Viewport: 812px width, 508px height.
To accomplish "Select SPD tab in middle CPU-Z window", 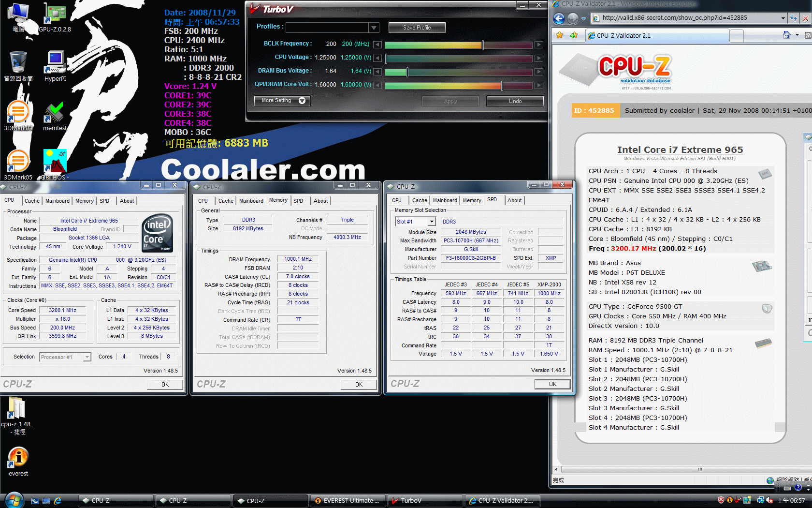I will 298,201.
